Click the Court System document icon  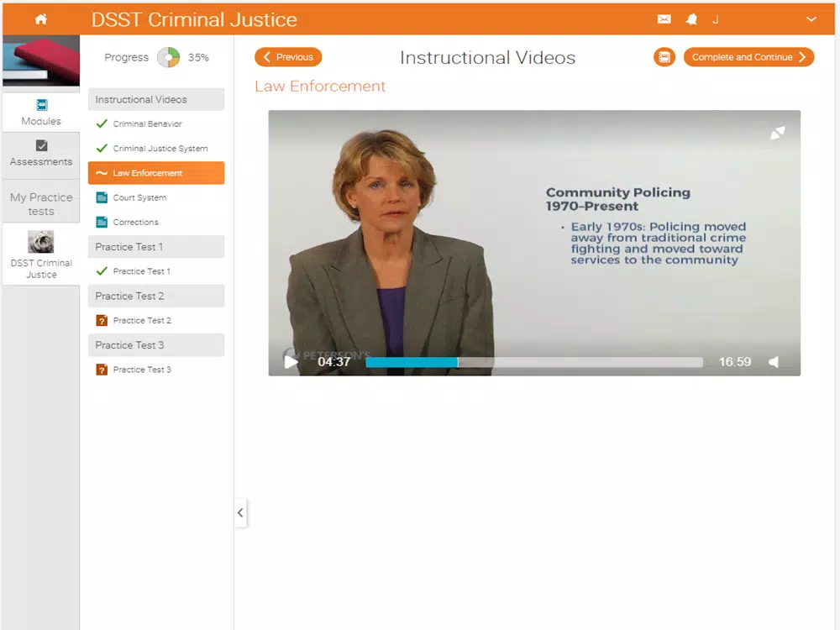(x=102, y=197)
